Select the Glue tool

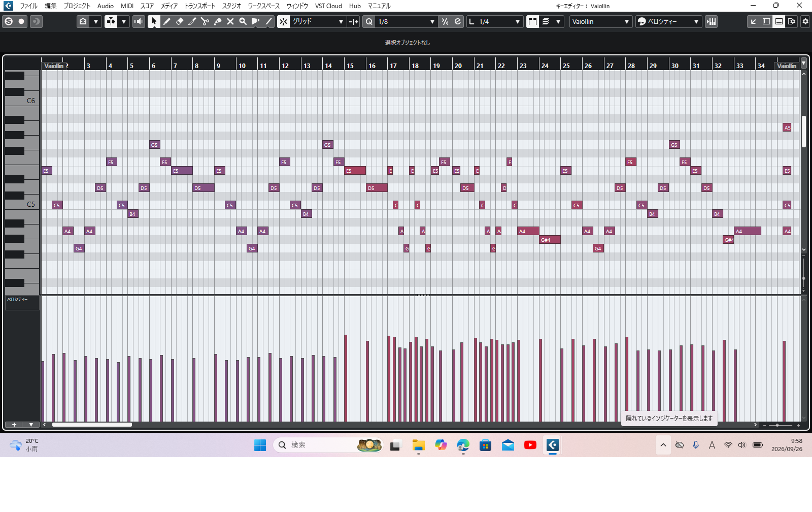tap(218, 21)
